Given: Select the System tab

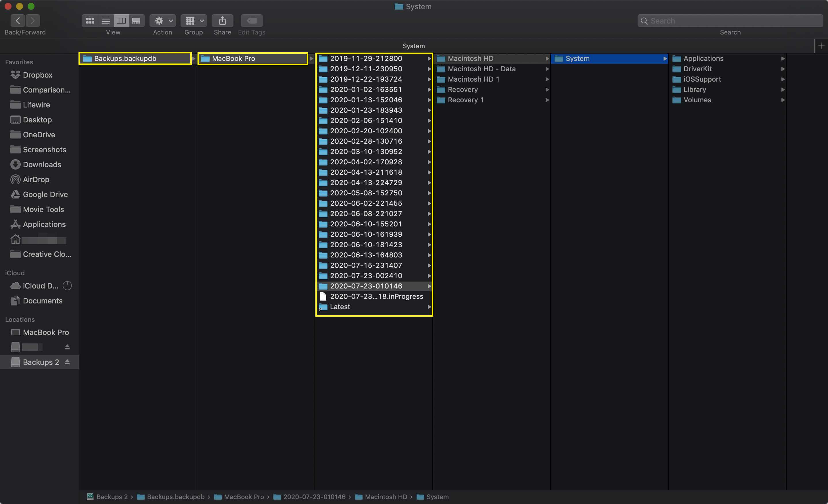Looking at the screenshot, I should [414, 46].
